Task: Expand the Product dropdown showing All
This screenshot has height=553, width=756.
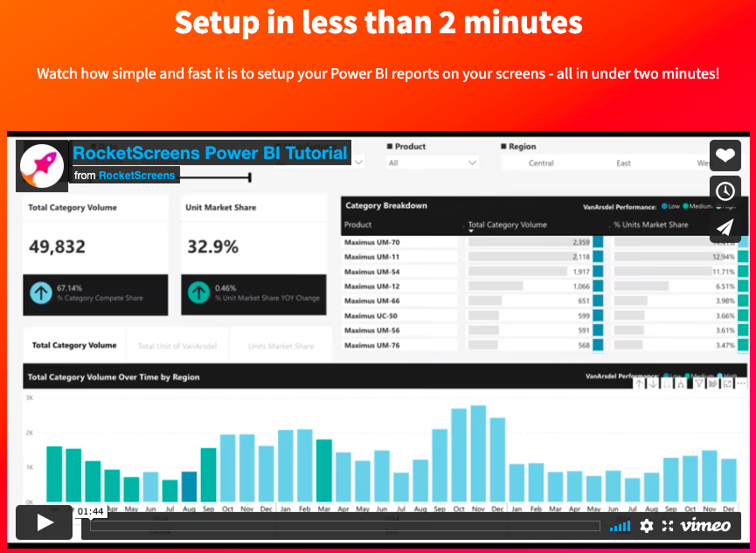Action: point(433,163)
